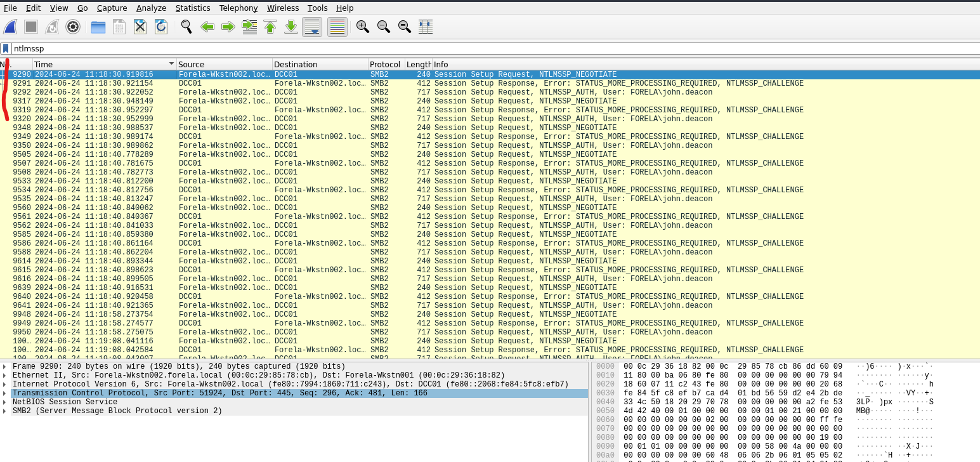Open the Statistics menu
This screenshot has height=462, width=980.
click(193, 8)
